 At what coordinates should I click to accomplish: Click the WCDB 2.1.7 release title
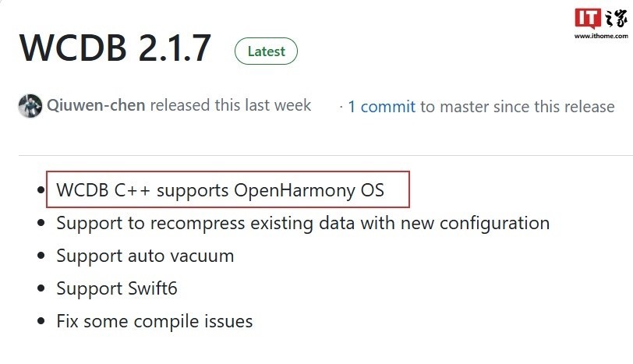tap(115, 48)
